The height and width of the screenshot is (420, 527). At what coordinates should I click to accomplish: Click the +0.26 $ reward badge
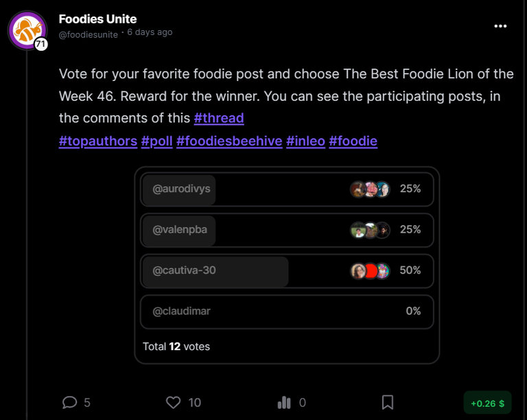pyautogui.click(x=487, y=403)
